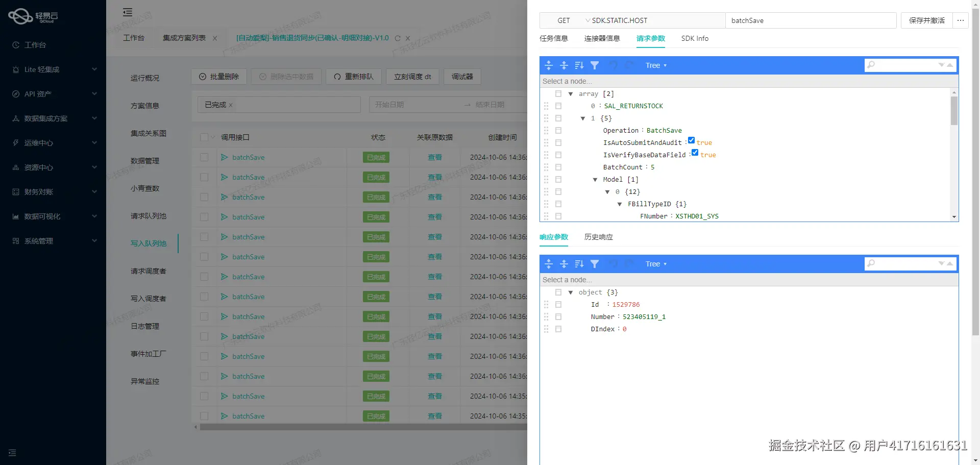Viewport: 980px width, 465px height.
Task: Check the checkbox beside the Operation node
Action: [558, 130]
